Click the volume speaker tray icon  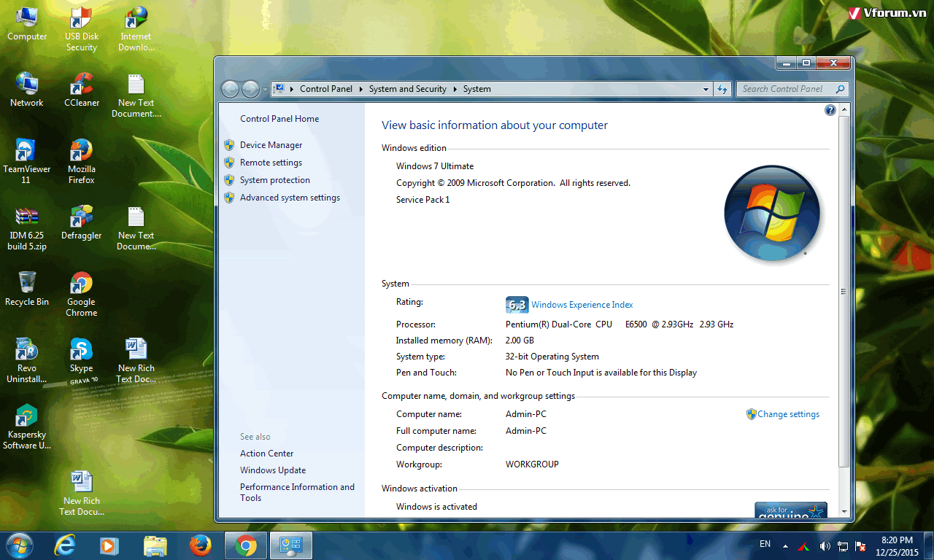[x=825, y=546]
